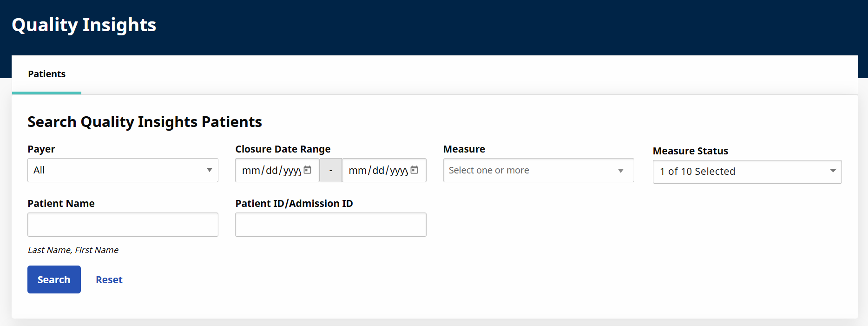Click the dash separator between date fields
The height and width of the screenshot is (326, 868).
pyautogui.click(x=330, y=171)
